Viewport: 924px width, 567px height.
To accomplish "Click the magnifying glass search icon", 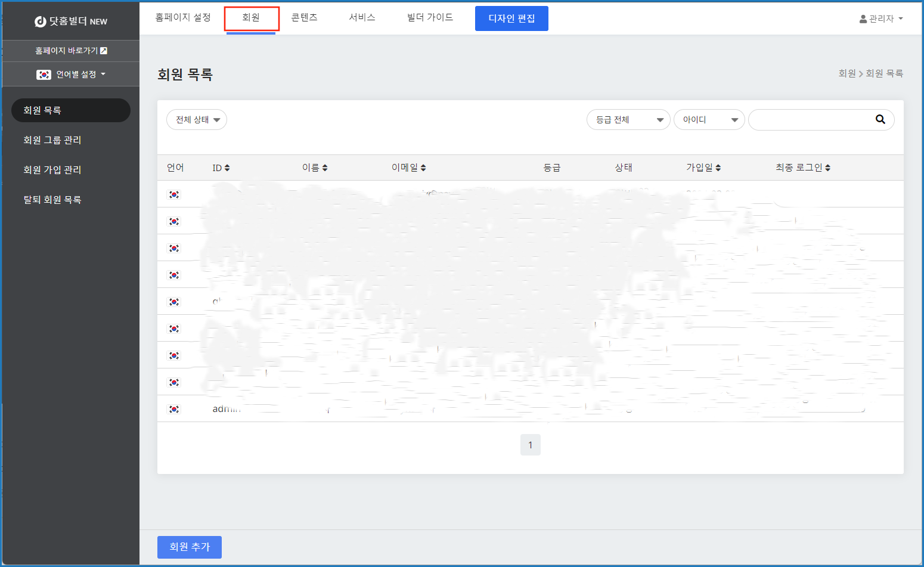I will click(880, 119).
